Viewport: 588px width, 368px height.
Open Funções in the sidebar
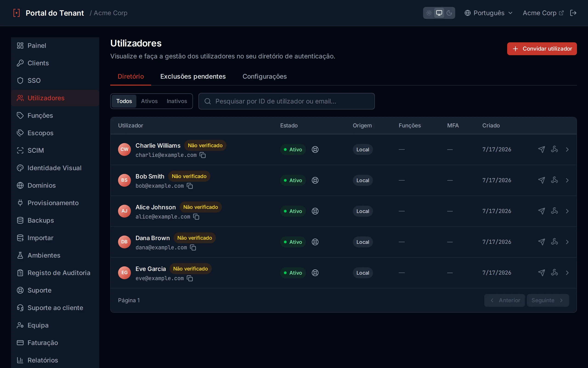pos(55,115)
